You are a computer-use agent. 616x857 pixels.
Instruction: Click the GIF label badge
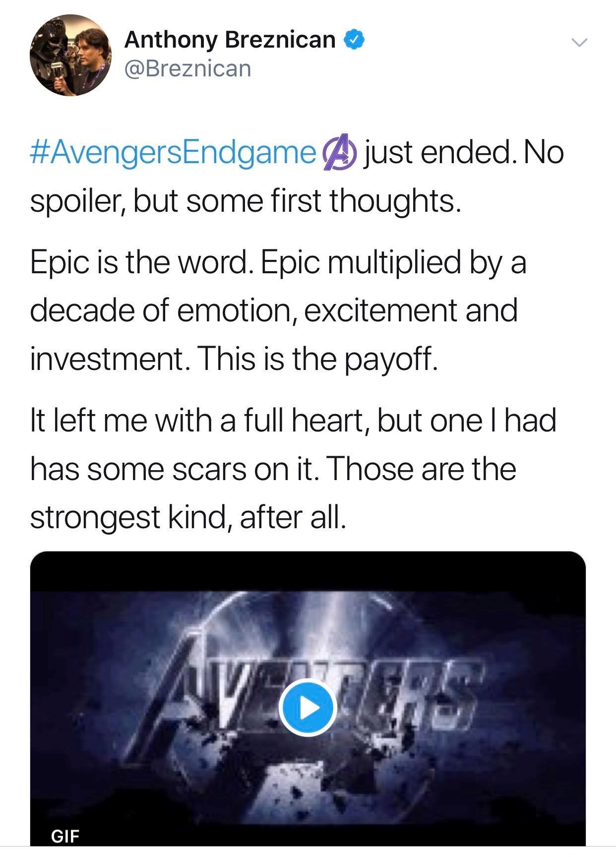[65, 836]
